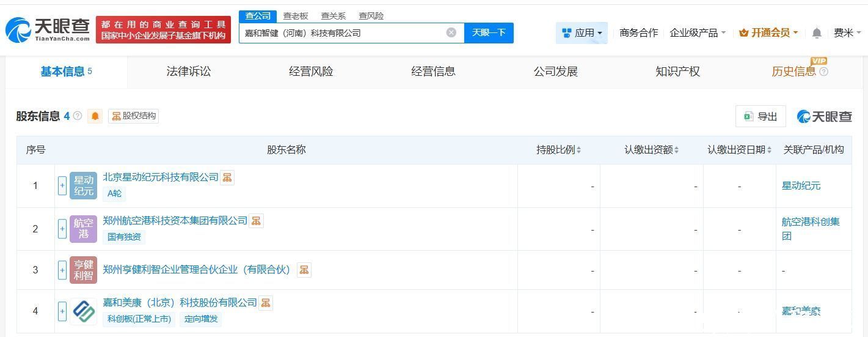Image resolution: width=868 pixels, height=337 pixels.
Task: Open help icon beside 历史信息 tab
Action: [x=823, y=72]
